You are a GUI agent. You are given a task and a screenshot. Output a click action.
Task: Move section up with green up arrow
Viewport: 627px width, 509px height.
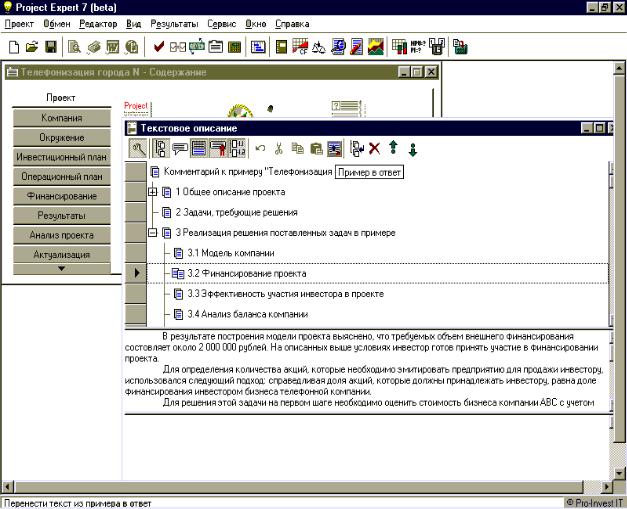click(x=393, y=148)
